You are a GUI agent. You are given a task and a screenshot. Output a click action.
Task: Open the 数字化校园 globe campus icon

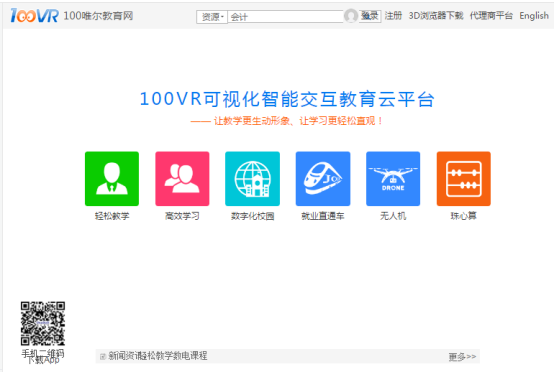coord(252,179)
